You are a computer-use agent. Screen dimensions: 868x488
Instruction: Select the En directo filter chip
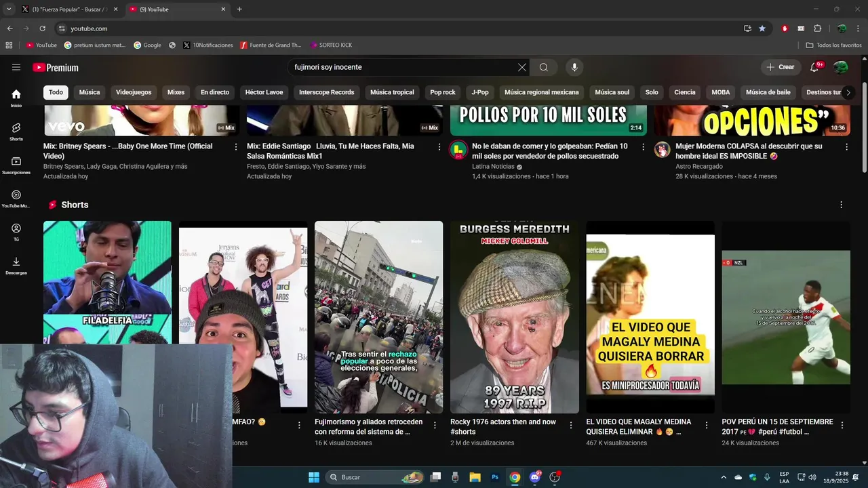tap(215, 92)
